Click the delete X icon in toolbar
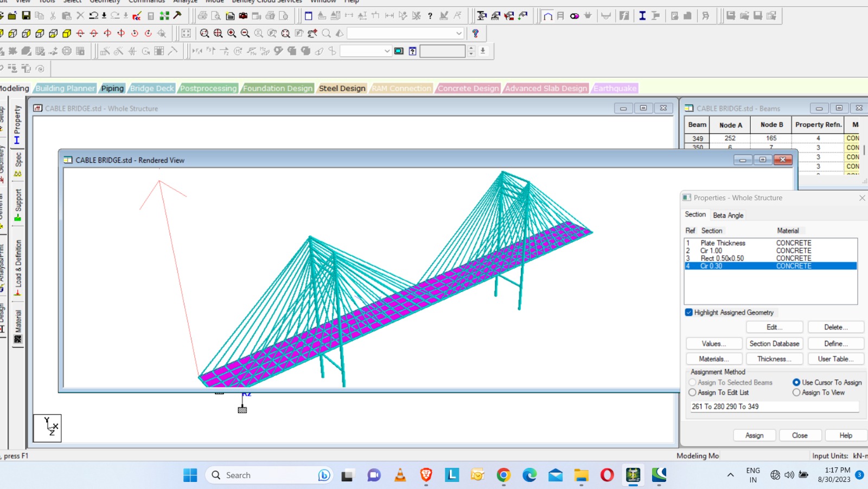The height and width of the screenshot is (489, 868). pos(80,16)
